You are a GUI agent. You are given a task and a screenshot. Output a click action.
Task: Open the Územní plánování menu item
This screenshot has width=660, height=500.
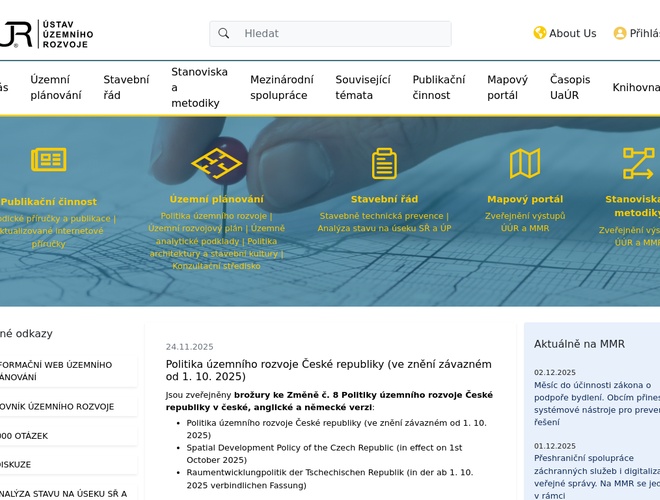coord(56,88)
